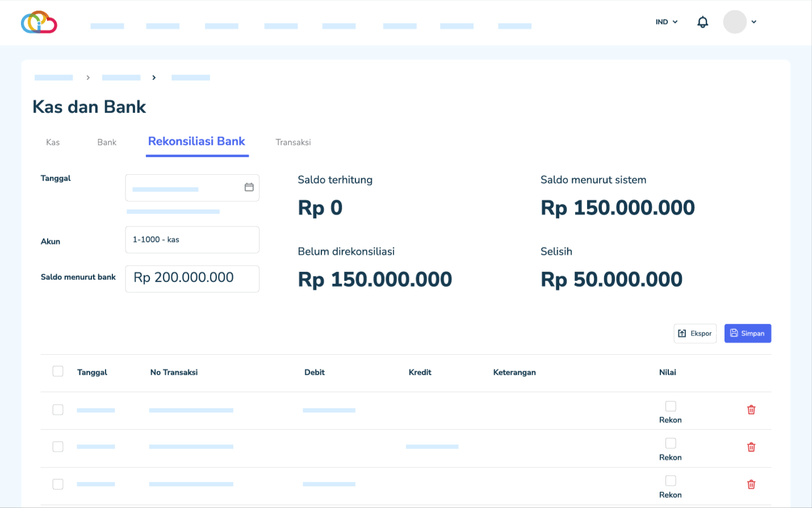The width and height of the screenshot is (812, 508).
Task: Open the Transaksi tab
Action: coord(293,142)
